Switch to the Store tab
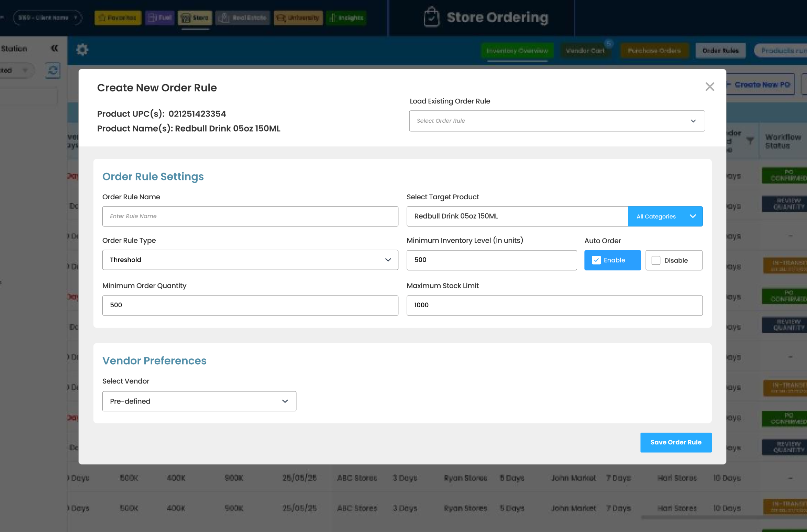This screenshot has width=807, height=532. (x=195, y=18)
